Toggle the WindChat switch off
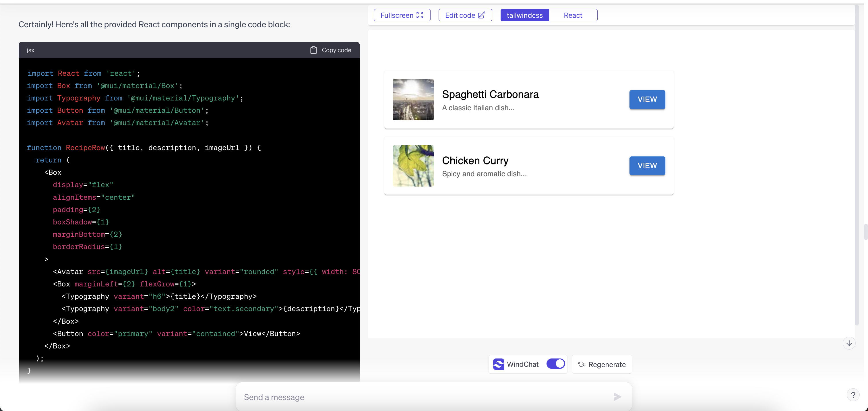 click(556, 364)
